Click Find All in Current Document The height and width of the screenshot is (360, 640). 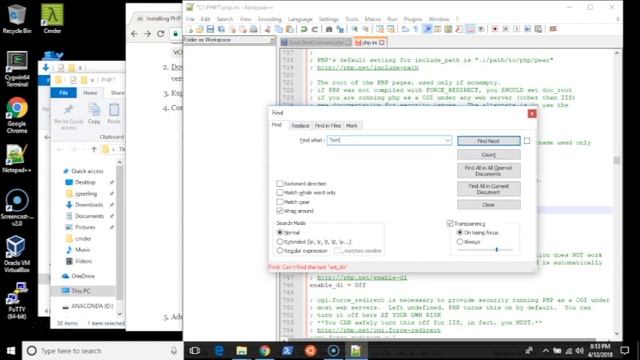click(489, 189)
